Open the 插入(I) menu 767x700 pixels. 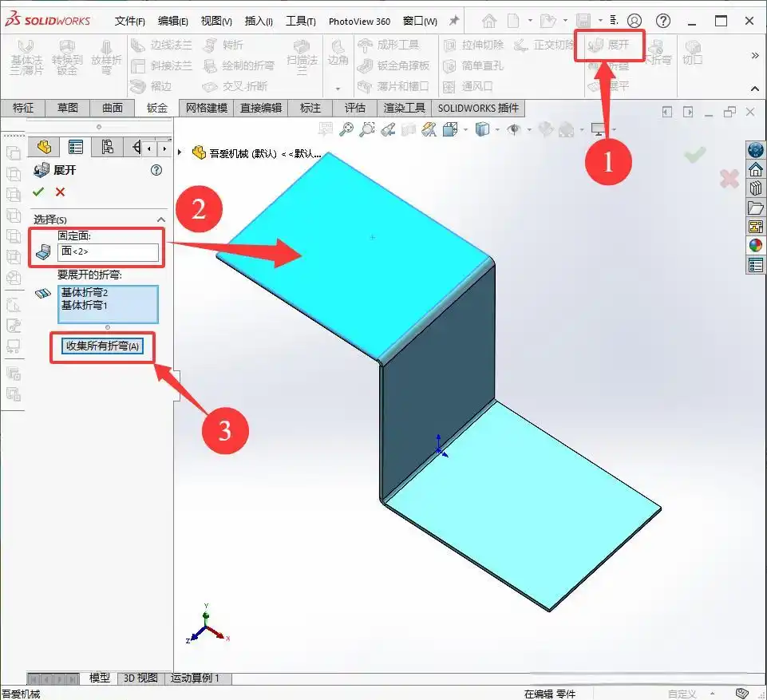[259, 21]
